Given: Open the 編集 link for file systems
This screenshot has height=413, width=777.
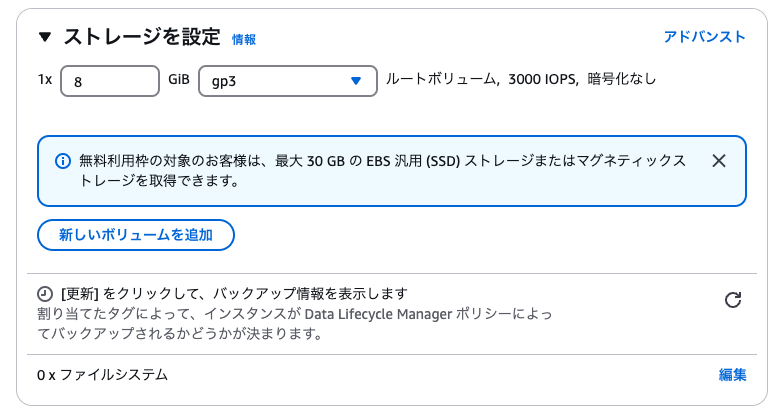Looking at the screenshot, I should (x=732, y=375).
